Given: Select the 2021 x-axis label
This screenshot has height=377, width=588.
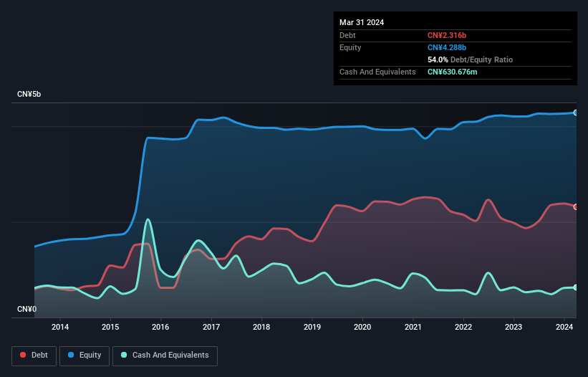Looking at the screenshot, I should (413, 327).
